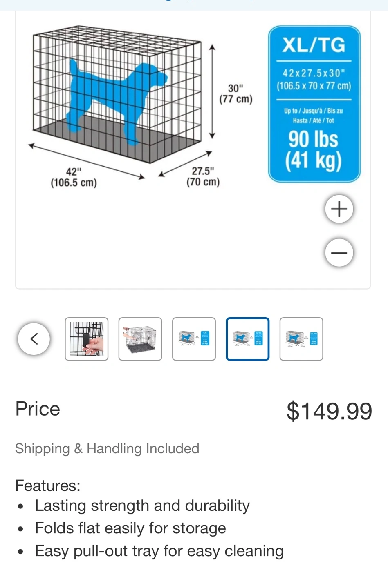Click Shipping & Handling Included text
388x588 pixels.
click(107, 448)
